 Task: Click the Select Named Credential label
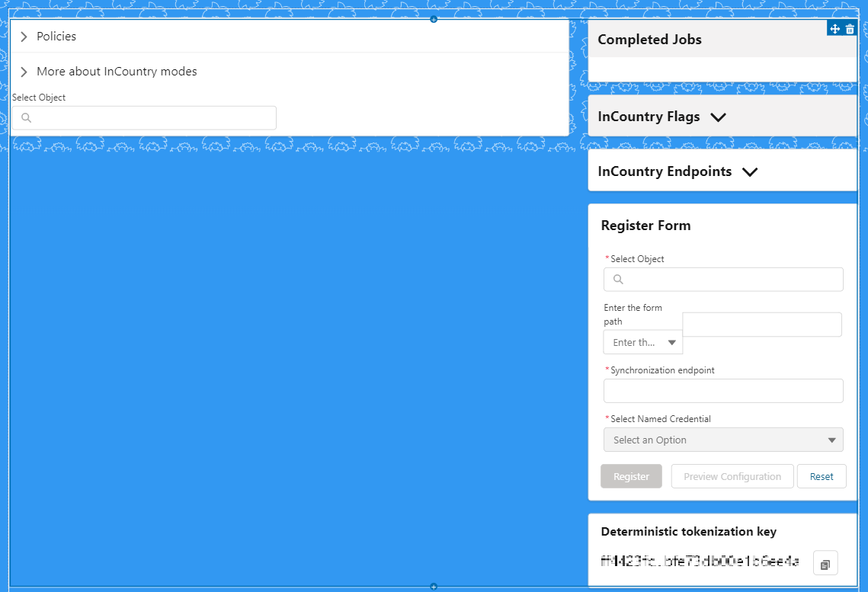(x=661, y=419)
